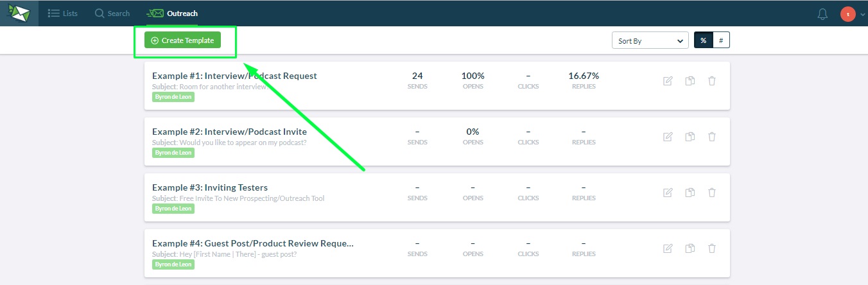This screenshot has height=285, width=868.
Task: Delete Example #4 Guest Post template
Action: click(x=712, y=248)
